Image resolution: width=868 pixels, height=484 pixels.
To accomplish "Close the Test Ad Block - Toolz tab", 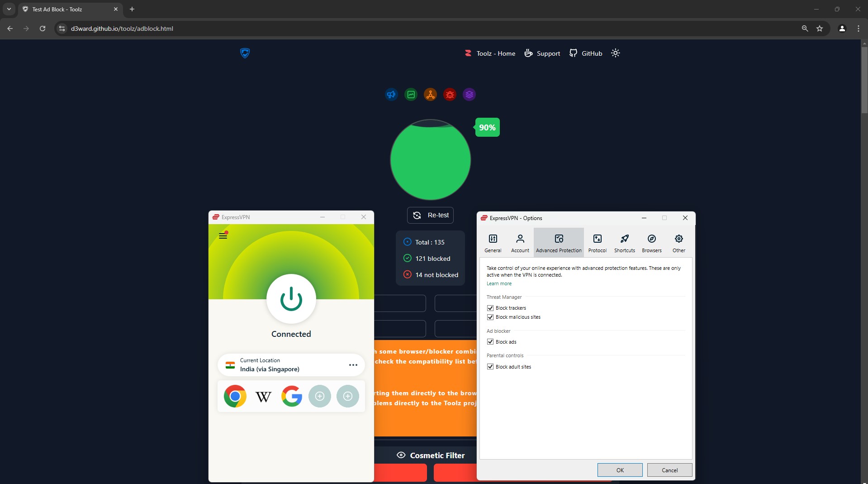I will coord(115,9).
